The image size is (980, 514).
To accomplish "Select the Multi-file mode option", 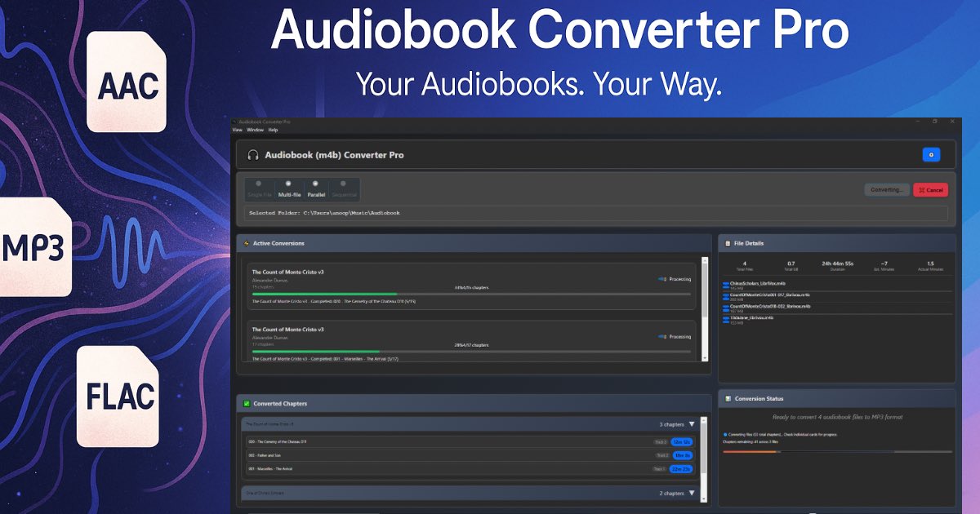I will pyautogui.click(x=288, y=190).
